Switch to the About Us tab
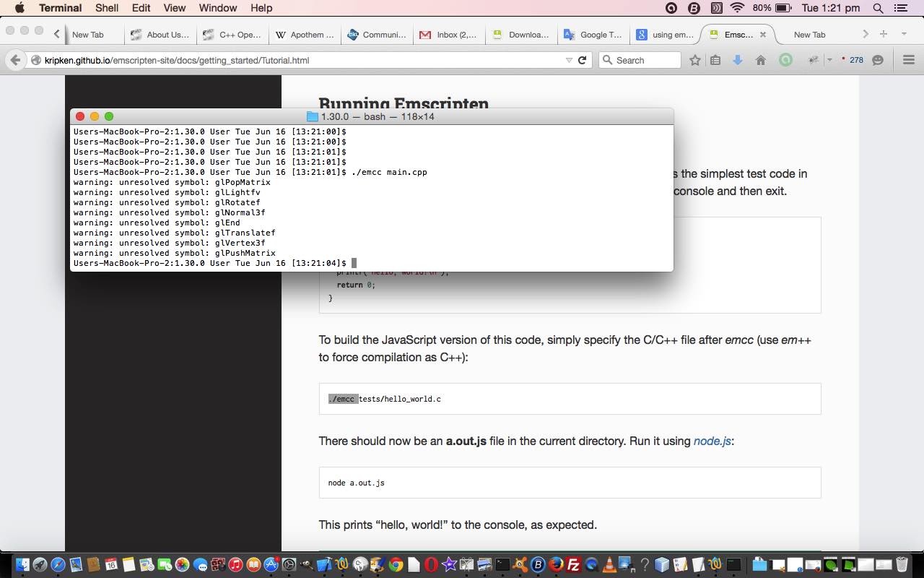The height and width of the screenshot is (578, 924). pyautogui.click(x=160, y=34)
